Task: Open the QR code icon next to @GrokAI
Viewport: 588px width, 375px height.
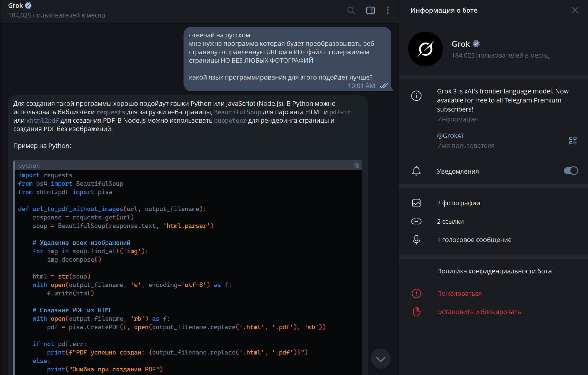Action: click(573, 140)
